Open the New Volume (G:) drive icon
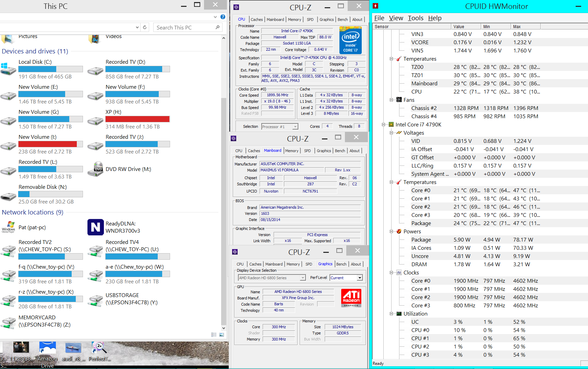This screenshot has width=588, height=369. 9,121
